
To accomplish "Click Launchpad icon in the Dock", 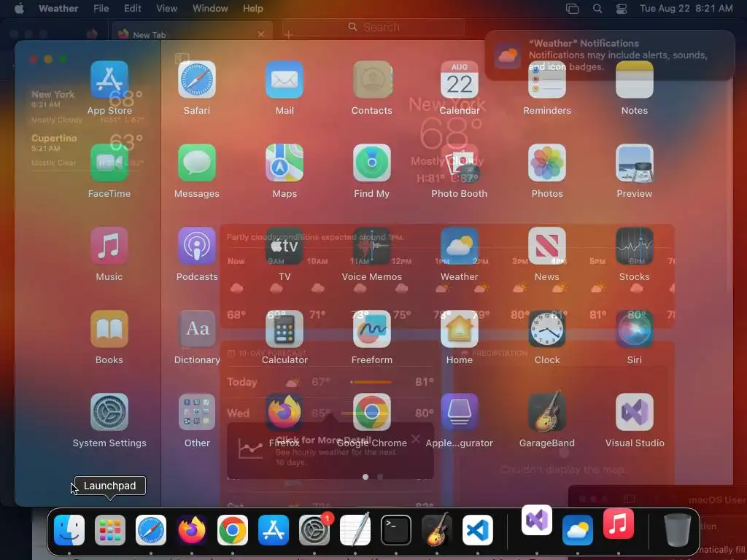I will (x=110, y=530).
